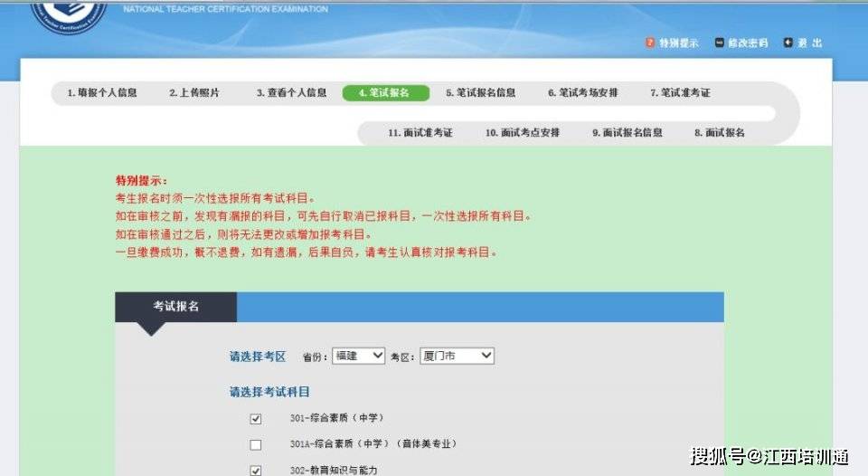Click the 考试报名 panel header tab

click(x=176, y=307)
